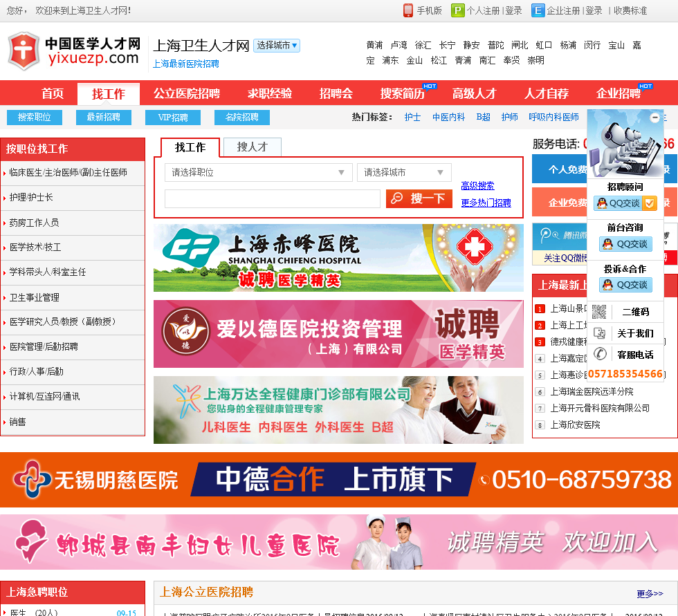Click the 上海最新医院招聘 link

[186, 64]
